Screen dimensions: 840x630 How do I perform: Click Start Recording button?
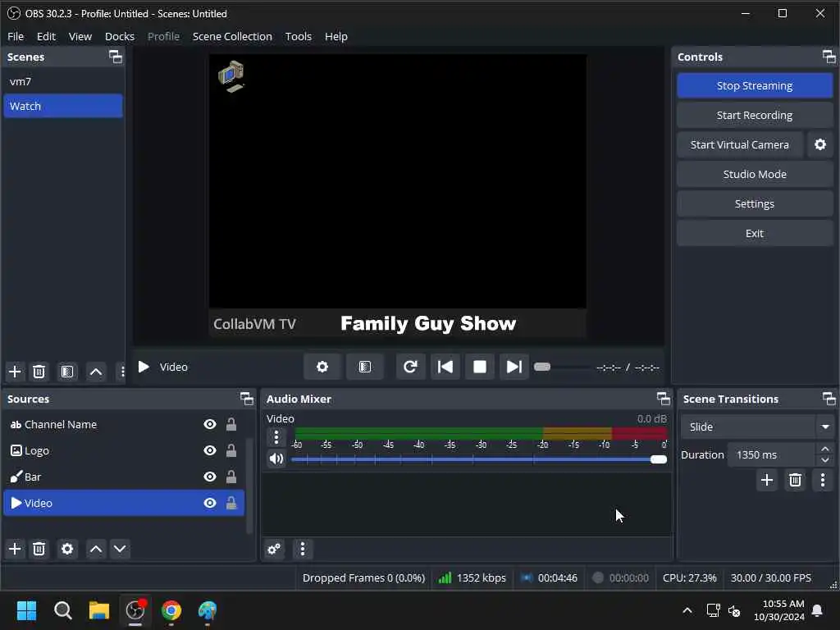click(x=755, y=115)
